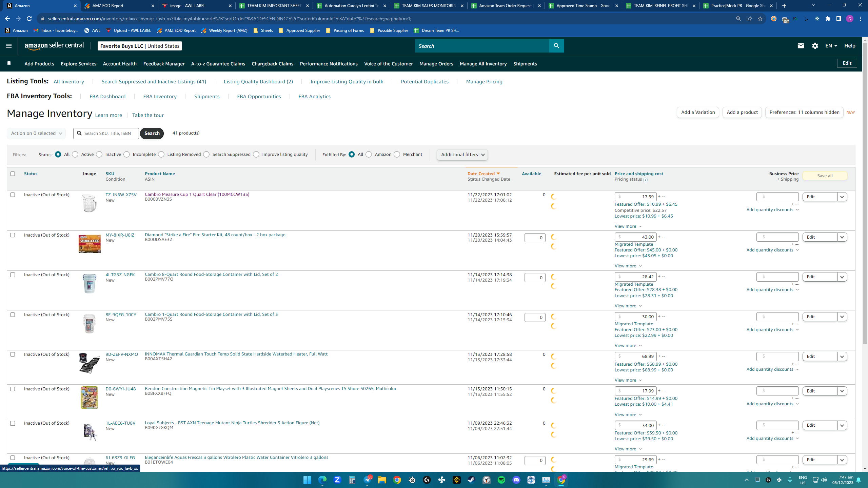The width and height of the screenshot is (868, 488).
Task: Open Steam from the taskbar
Action: coord(471,480)
